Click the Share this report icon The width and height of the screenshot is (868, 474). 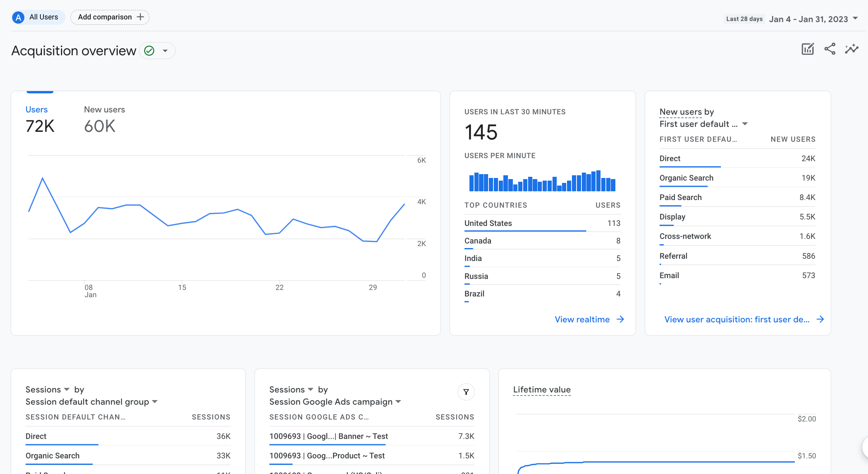pos(830,49)
